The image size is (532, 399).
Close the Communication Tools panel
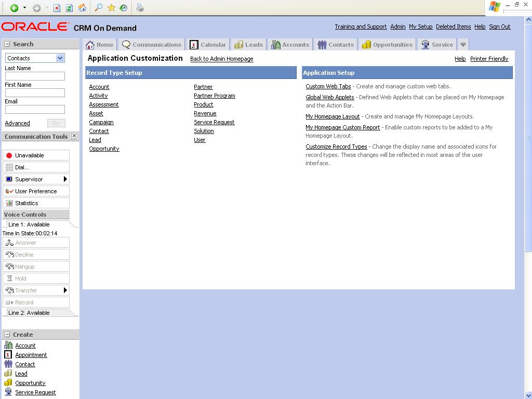74,136
